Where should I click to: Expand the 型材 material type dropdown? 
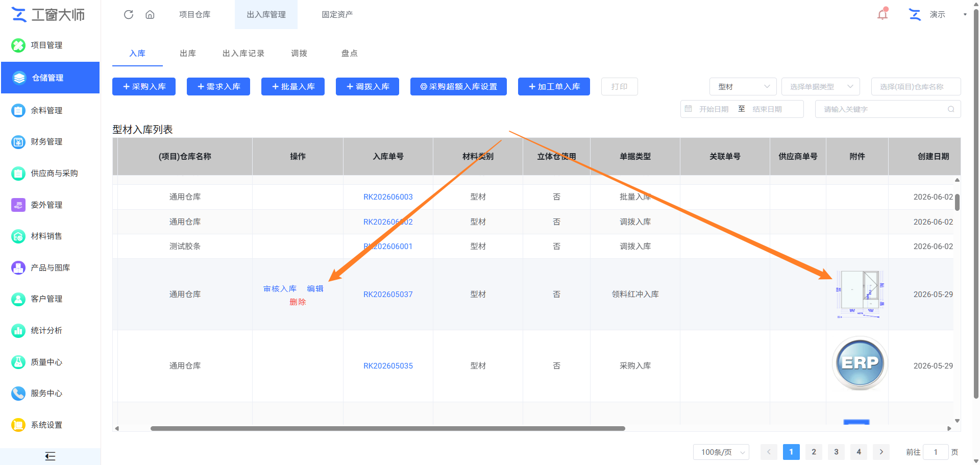[743, 87]
